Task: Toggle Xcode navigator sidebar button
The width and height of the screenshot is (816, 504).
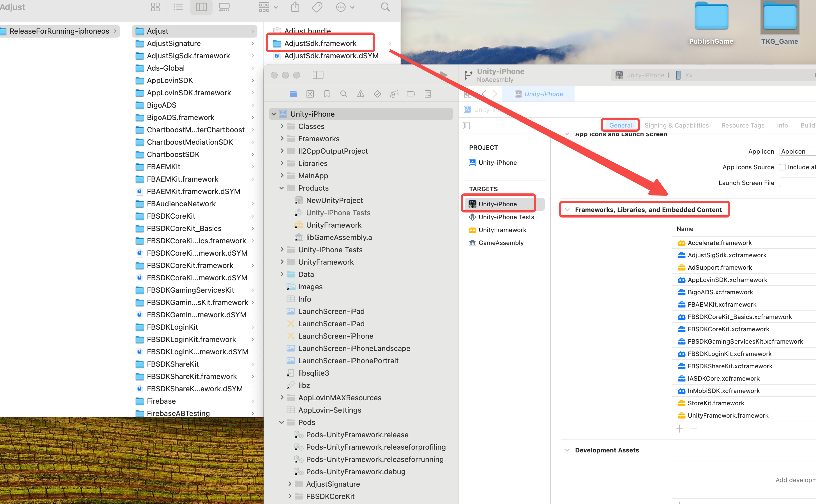Action: coord(318,75)
